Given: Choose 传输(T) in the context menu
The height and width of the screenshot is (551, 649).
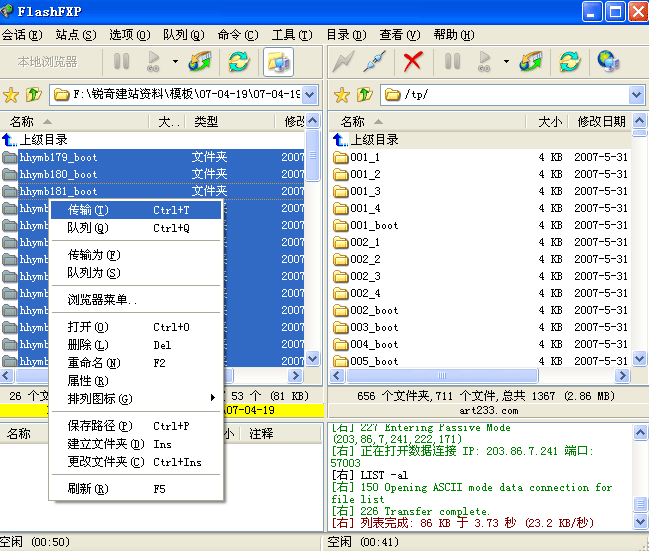Looking at the screenshot, I should (x=136, y=210).
